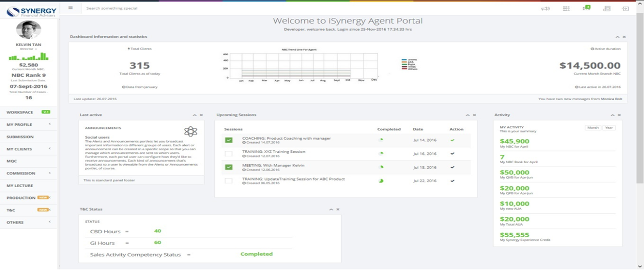Expand the Others submenu arrow
The image size is (644, 270).
50,222
